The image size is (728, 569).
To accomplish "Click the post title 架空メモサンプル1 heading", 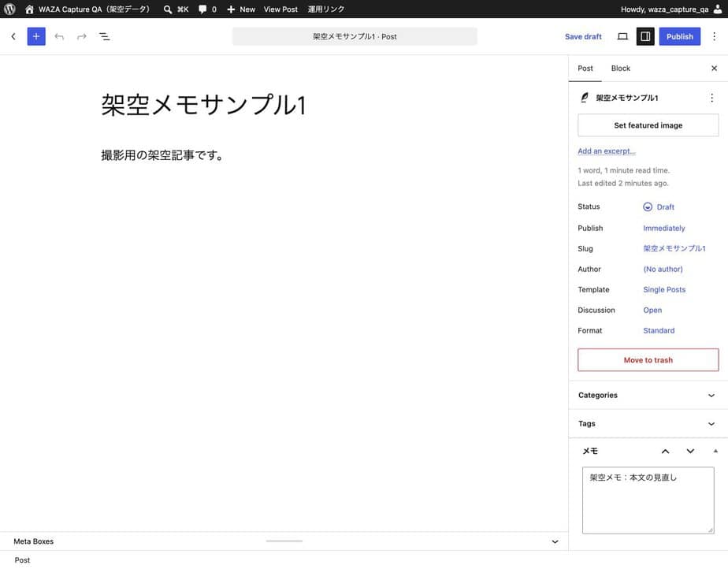I will 204,105.
